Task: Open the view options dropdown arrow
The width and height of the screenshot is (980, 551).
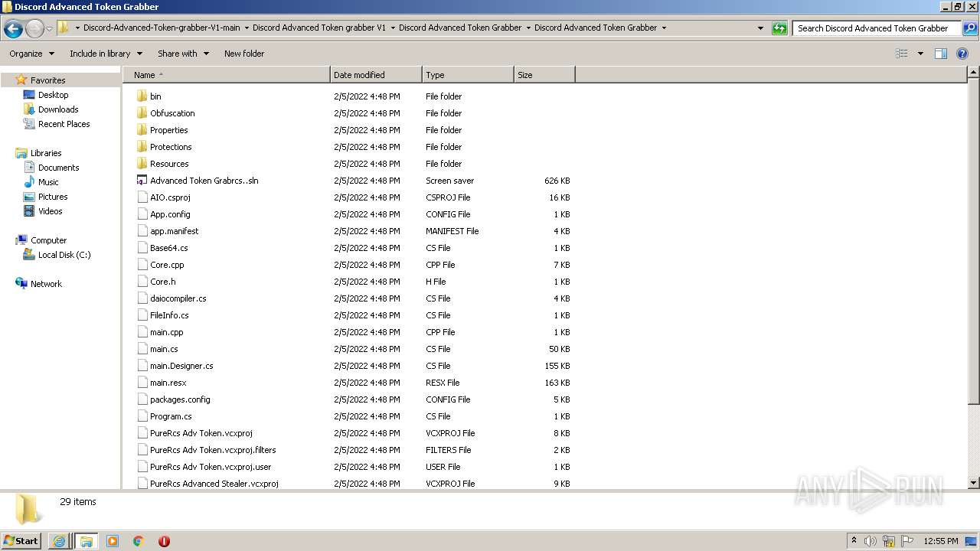Action: 920,54
